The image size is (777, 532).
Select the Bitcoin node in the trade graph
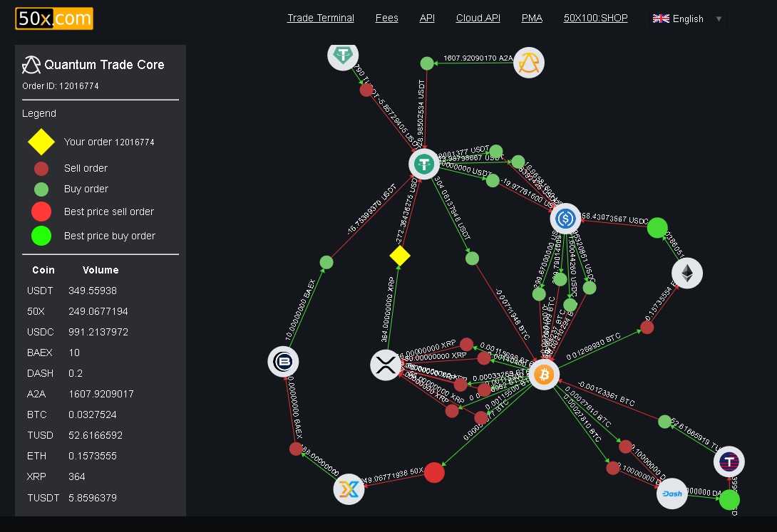click(x=544, y=374)
